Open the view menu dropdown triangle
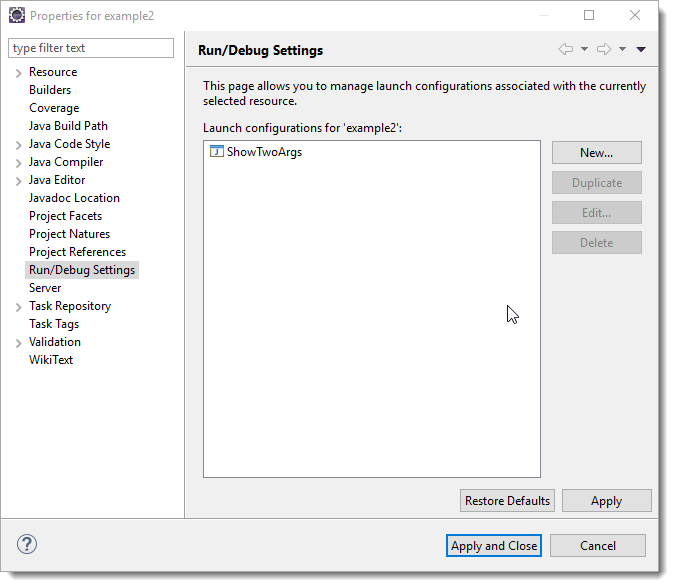674x587 pixels. (641, 49)
